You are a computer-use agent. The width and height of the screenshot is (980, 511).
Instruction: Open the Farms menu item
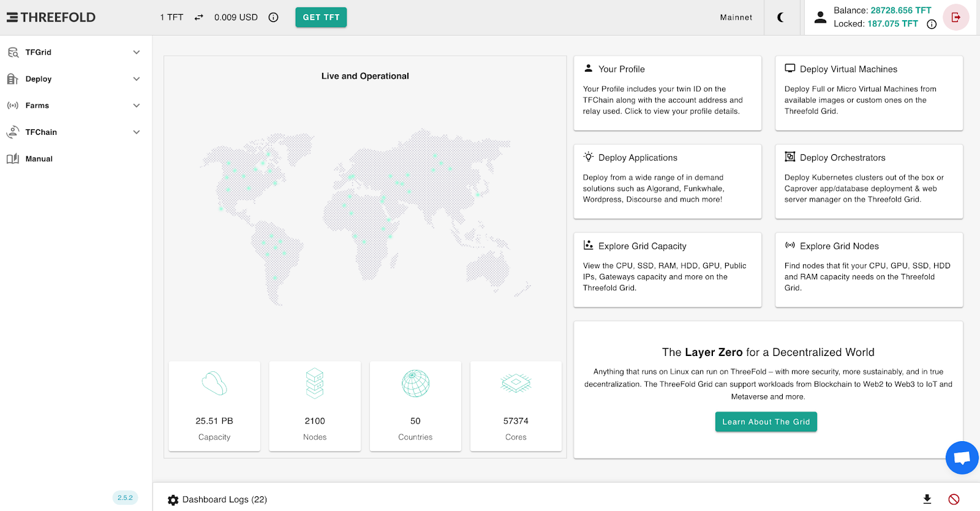pyautogui.click(x=76, y=105)
